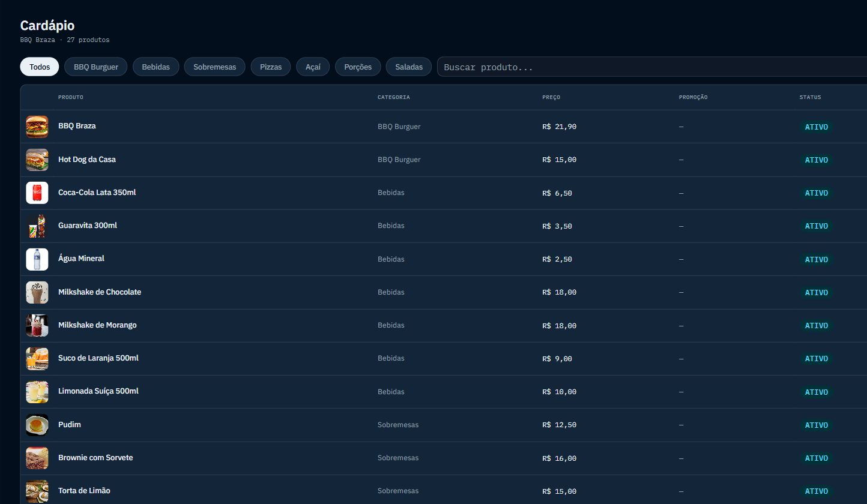
Task: Click the PREÇO column header
Action: pos(551,97)
